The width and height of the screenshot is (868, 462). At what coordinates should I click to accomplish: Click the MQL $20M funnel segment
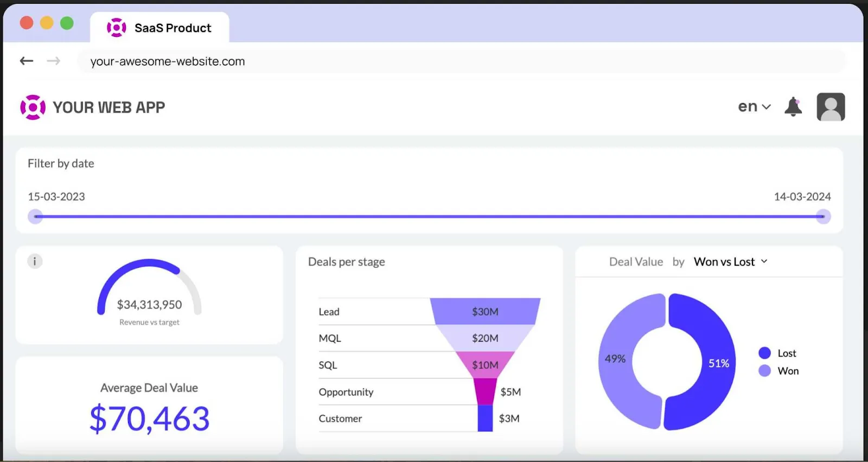coord(485,338)
